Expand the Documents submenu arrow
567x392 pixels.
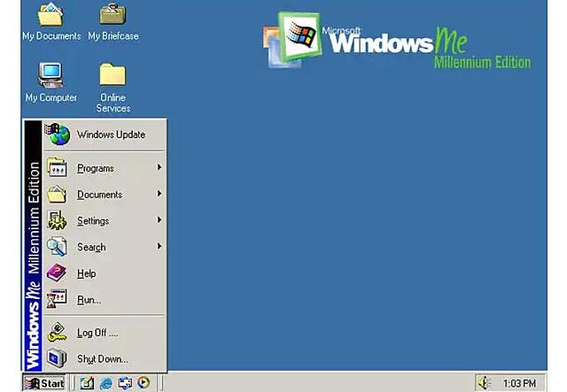159,194
